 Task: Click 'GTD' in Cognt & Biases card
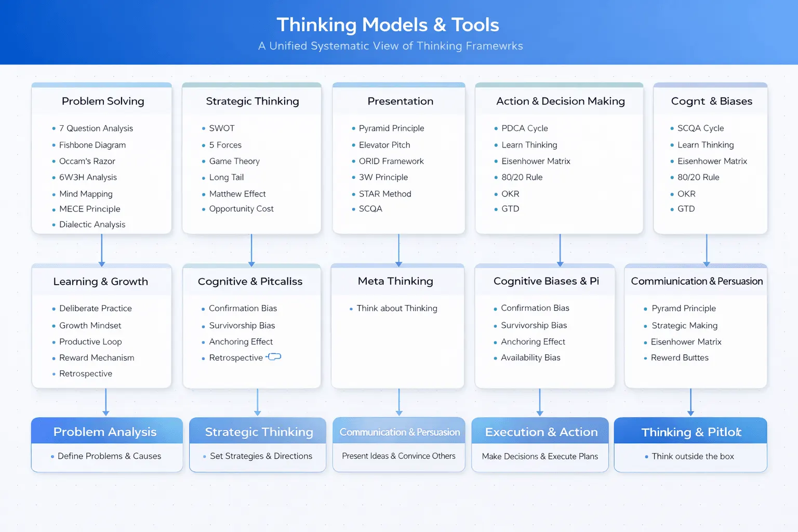click(686, 209)
